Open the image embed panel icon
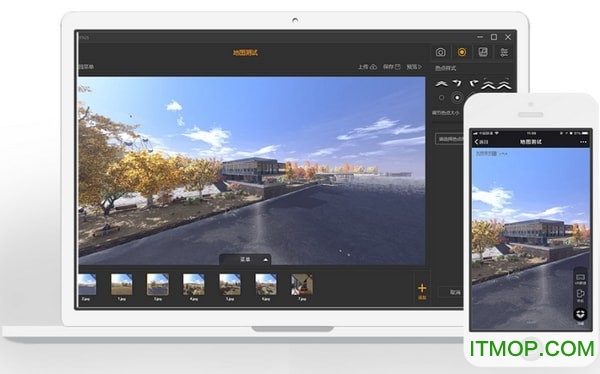Image resolution: width=600 pixels, height=374 pixels. coord(483,52)
